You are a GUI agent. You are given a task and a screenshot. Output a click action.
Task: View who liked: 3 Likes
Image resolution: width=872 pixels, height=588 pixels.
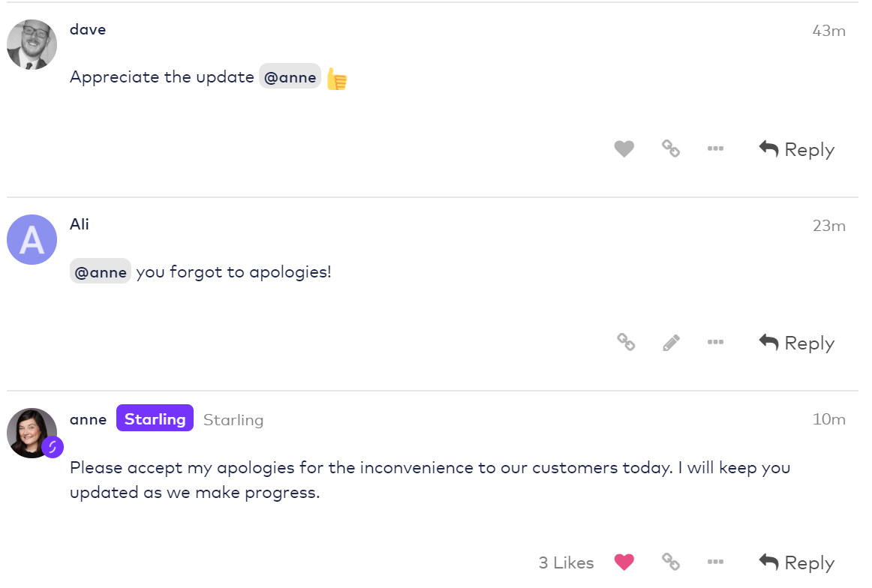[x=566, y=562]
